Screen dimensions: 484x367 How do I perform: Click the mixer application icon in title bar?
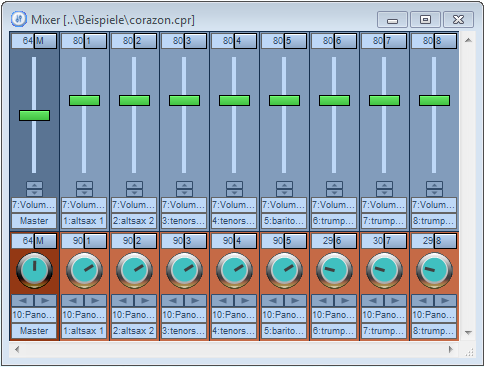(x=18, y=19)
